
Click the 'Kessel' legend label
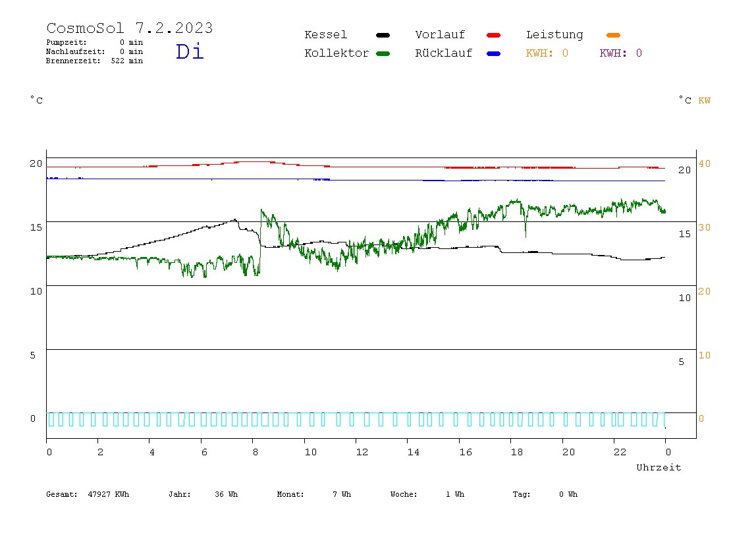(x=325, y=35)
